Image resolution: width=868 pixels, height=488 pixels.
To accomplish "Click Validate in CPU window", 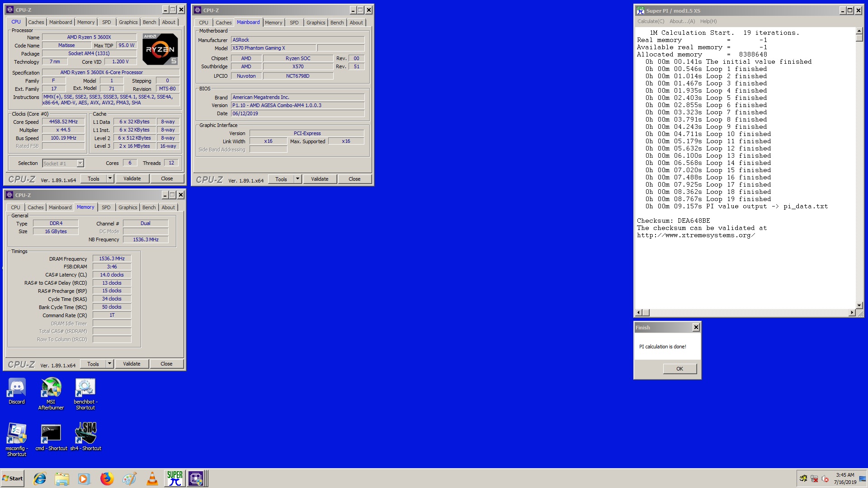I will pyautogui.click(x=132, y=178).
